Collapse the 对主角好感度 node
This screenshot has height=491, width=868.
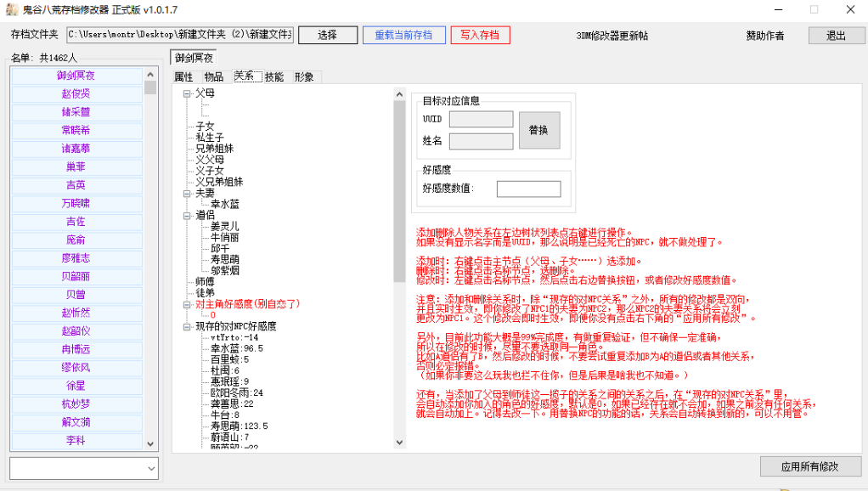[x=187, y=303]
